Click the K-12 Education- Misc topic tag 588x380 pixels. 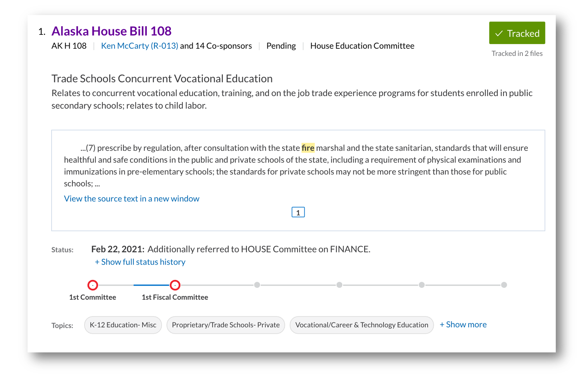click(123, 325)
